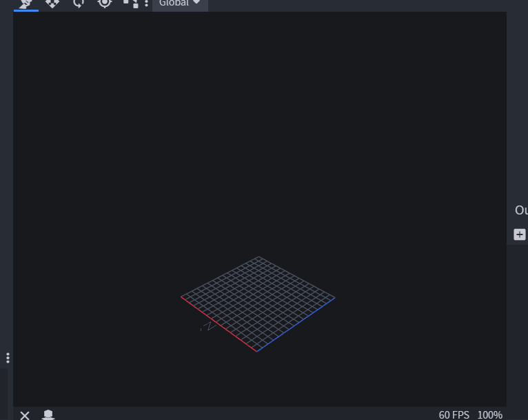The image size is (528, 420).
Task: Click the X icon below the viewport
Action: (25, 415)
